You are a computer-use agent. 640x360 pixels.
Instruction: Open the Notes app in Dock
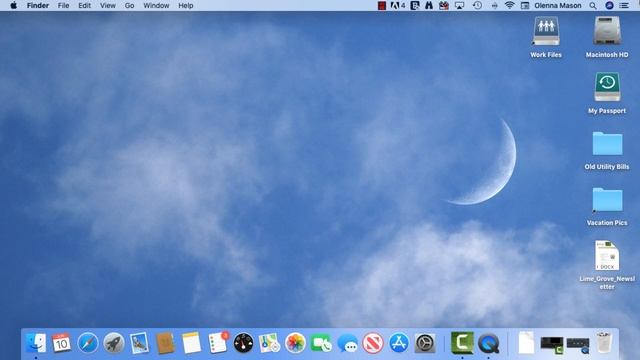click(x=191, y=343)
